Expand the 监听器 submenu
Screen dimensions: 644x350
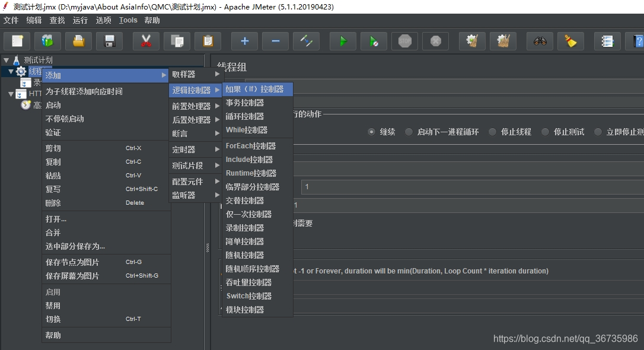(x=196, y=195)
